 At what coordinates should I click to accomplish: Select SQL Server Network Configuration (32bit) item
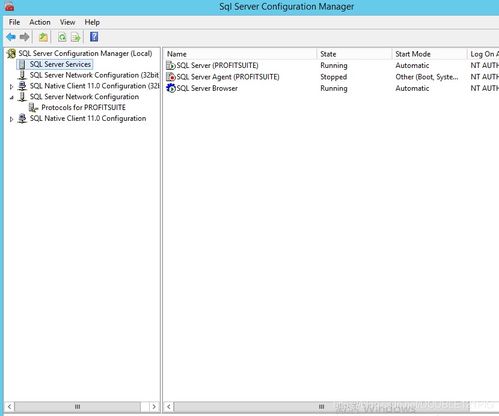(94, 75)
